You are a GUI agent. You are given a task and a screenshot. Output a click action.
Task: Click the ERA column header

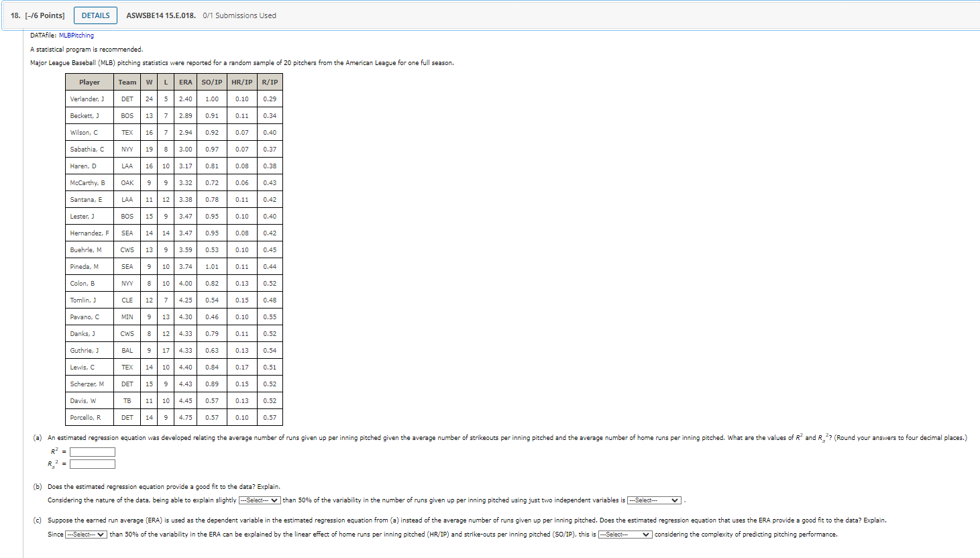pyautogui.click(x=186, y=82)
